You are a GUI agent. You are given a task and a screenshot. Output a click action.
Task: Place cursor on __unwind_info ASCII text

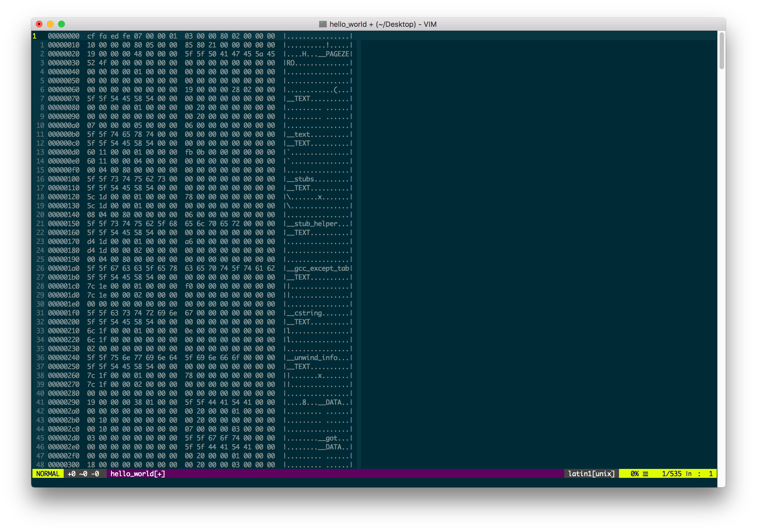(x=312, y=358)
